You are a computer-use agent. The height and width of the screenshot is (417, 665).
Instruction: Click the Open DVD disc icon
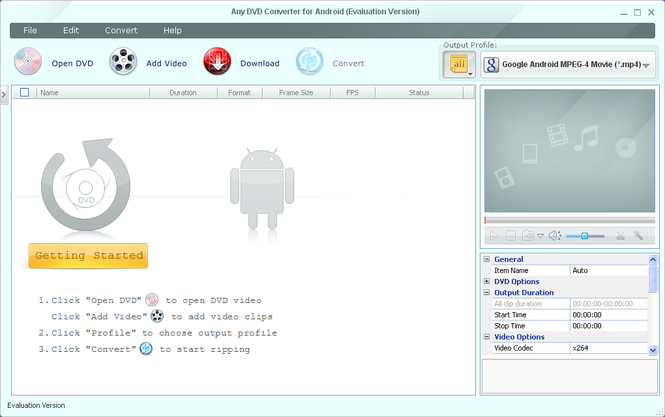[x=28, y=62]
